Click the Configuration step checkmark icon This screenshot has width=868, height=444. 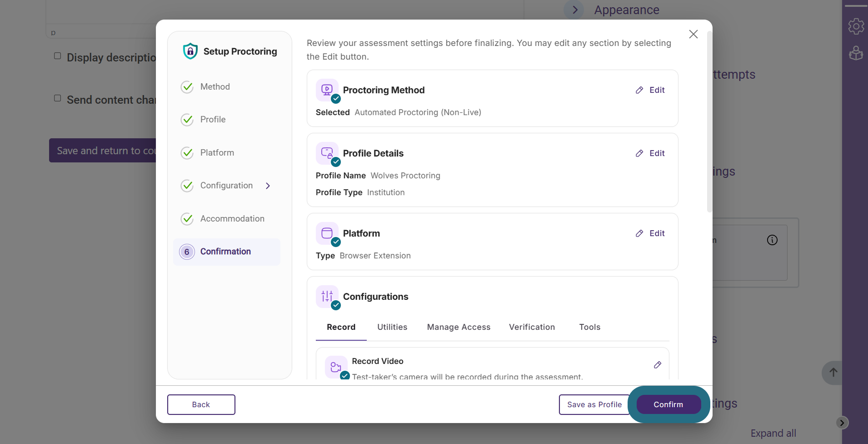[187, 186]
